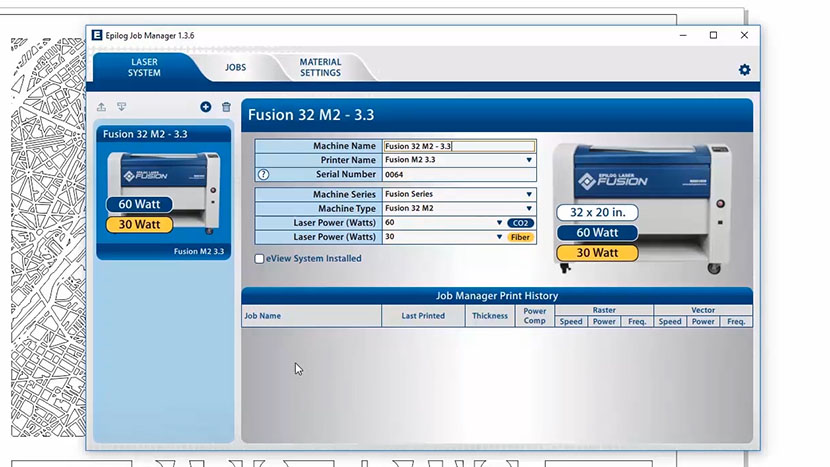
Task: Expand the Printer Name dropdown
Action: click(529, 160)
